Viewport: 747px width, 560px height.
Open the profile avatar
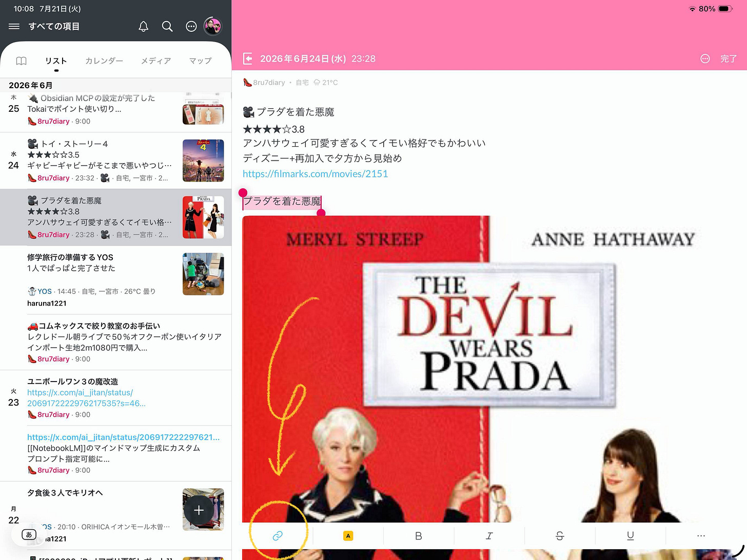pos(212,26)
